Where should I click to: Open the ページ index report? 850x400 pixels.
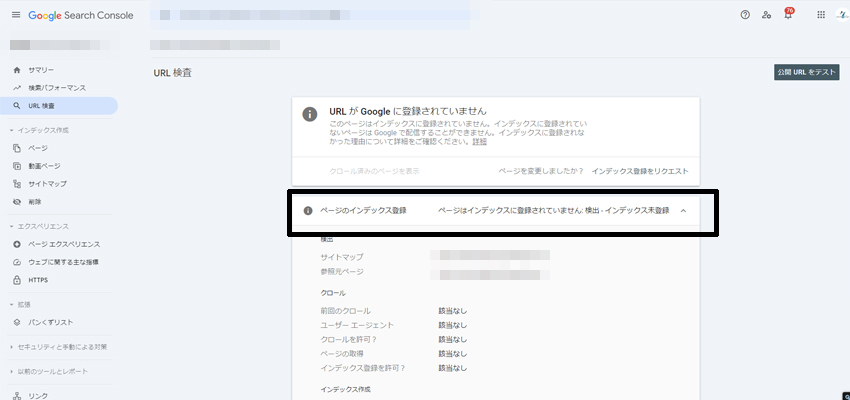38,148
